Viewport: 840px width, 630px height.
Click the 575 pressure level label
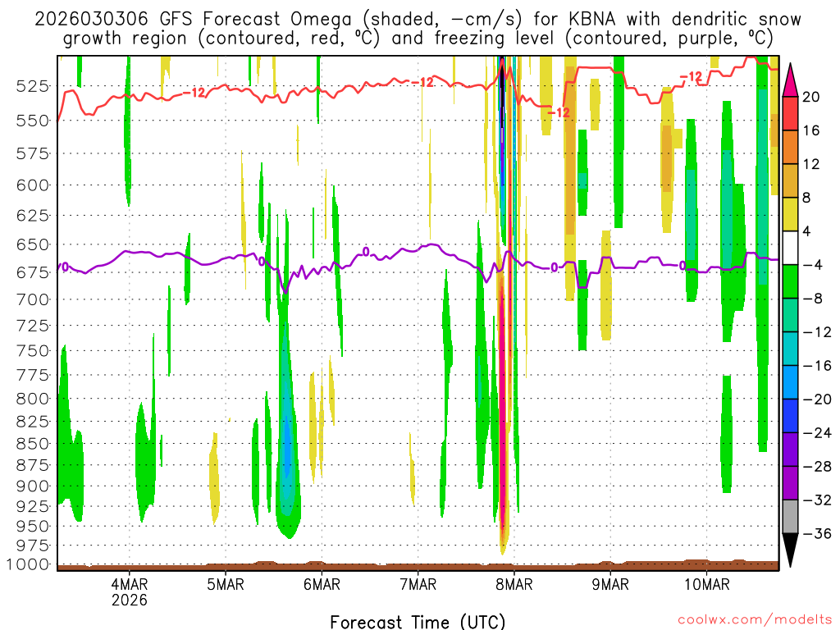(32, 154)
